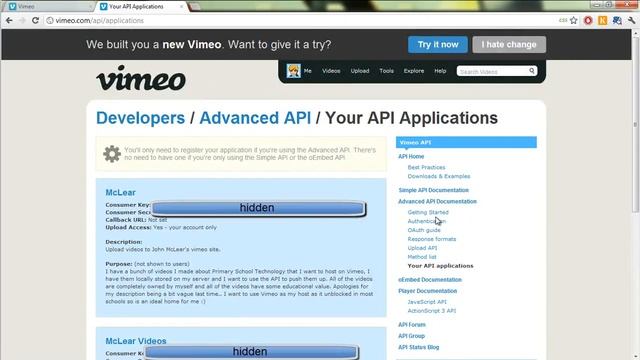The image size is (640, 360).
Task: Open the API Forum link
Action: [x=412, y=325]
